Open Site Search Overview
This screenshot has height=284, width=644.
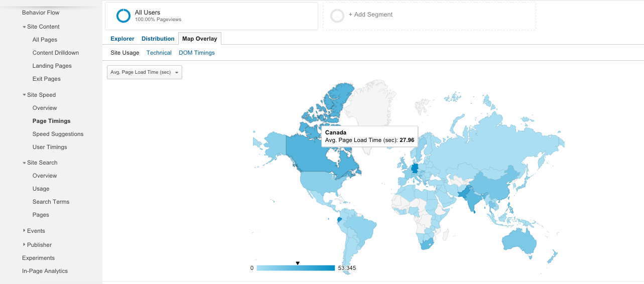click(x=45, y=176)
